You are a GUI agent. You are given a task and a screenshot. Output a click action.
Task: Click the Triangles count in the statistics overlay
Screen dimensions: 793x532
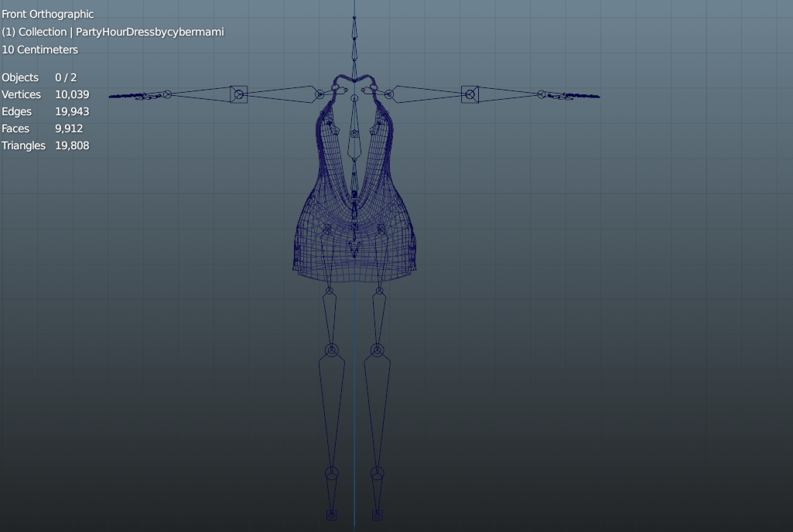[72, 145]
